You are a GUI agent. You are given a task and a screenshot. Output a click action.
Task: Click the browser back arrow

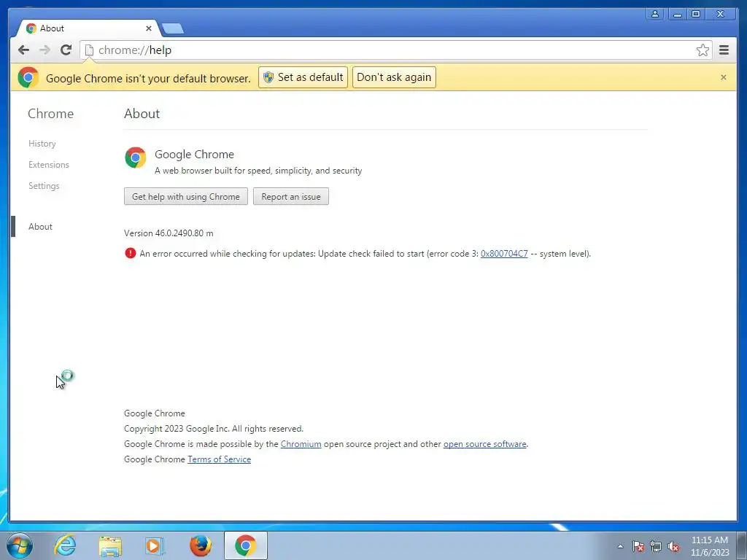[x=23, y=50]
